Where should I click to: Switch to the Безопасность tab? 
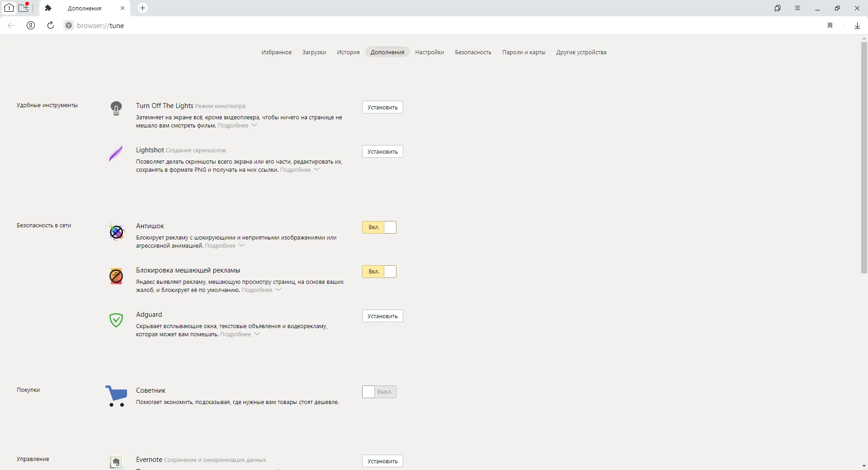(x=473, y=52)
